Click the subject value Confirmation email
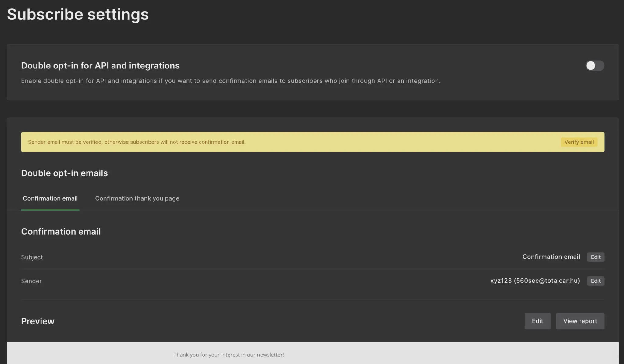The image size is (624, 364). 551,257
